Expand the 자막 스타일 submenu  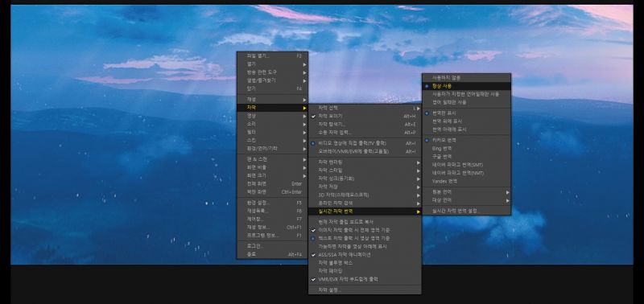click(365, 170)
